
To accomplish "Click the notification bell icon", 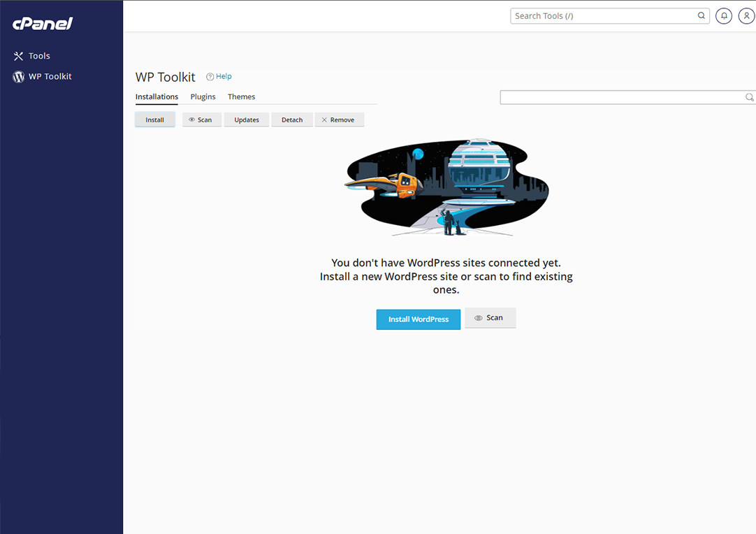I will [x=724, y=15].
